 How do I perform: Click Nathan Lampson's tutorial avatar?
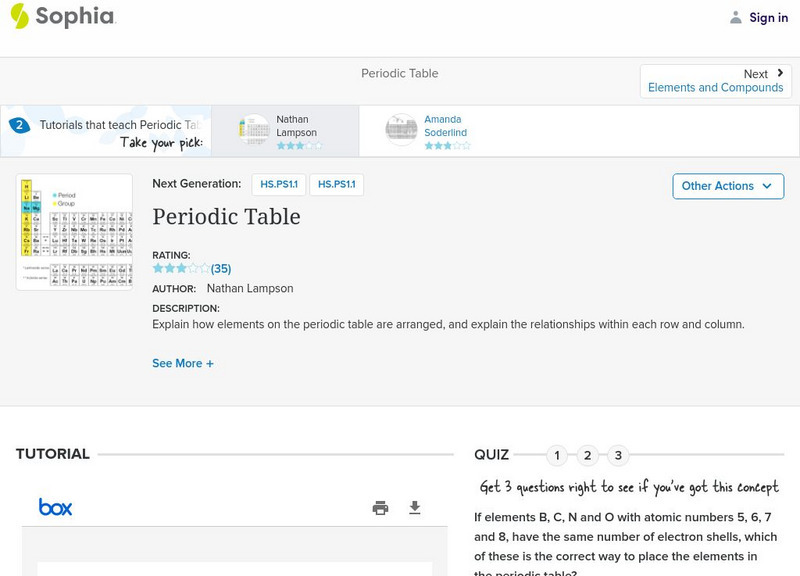tap(254, 130)
